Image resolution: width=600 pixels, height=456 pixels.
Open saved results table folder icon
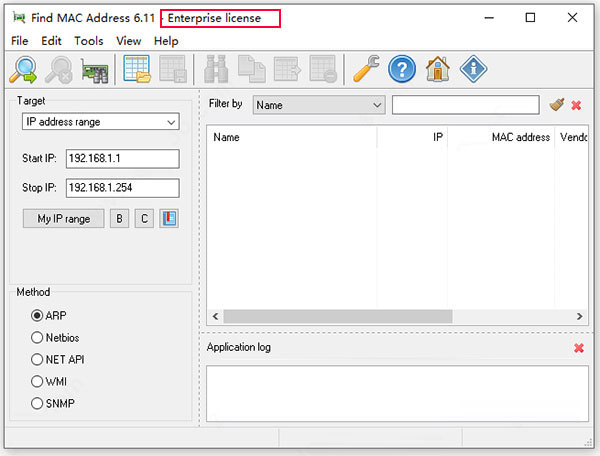(137, 69)
